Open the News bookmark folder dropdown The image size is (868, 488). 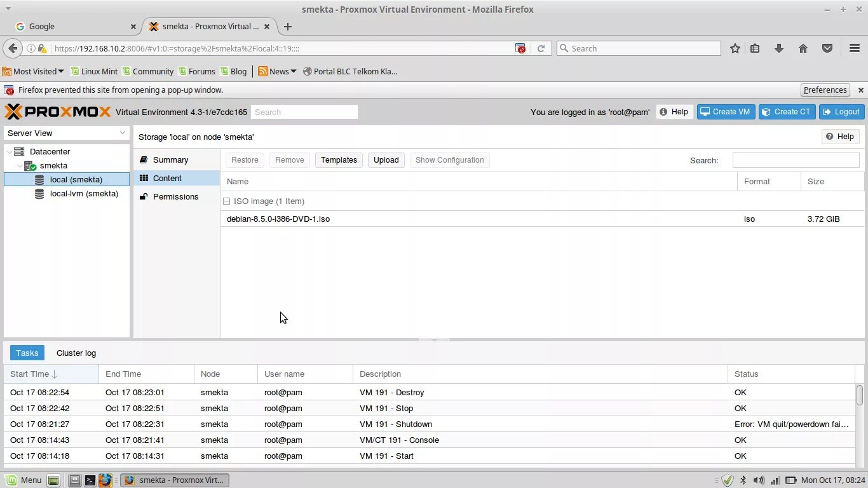(x=277, y=71)
